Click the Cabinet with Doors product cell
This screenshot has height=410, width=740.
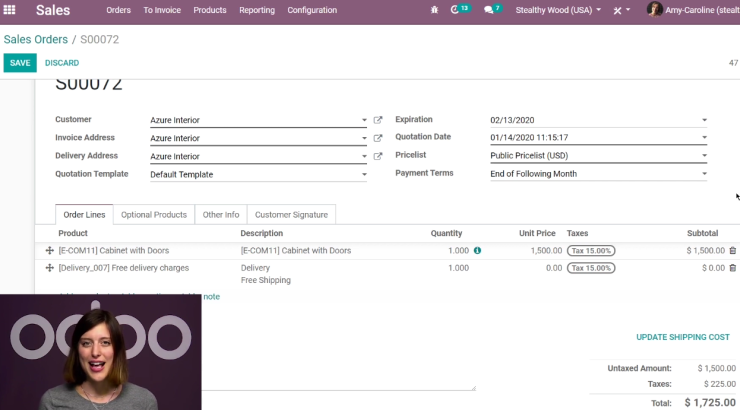(114, 251)
